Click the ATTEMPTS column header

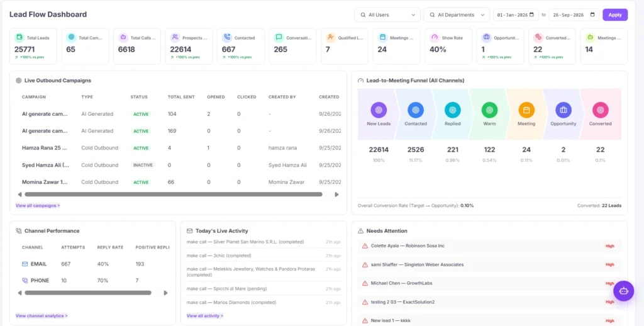(73, 247)
